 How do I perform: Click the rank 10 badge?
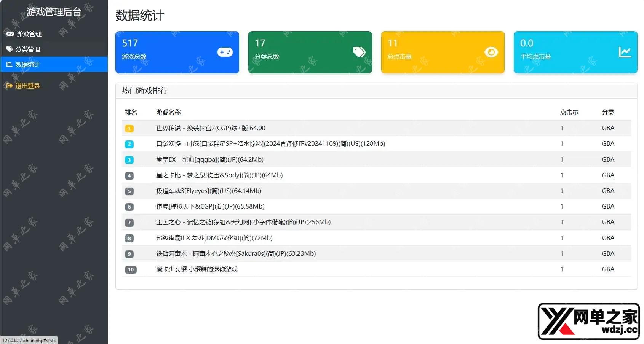pyautogui.click(x=131, y=270)
